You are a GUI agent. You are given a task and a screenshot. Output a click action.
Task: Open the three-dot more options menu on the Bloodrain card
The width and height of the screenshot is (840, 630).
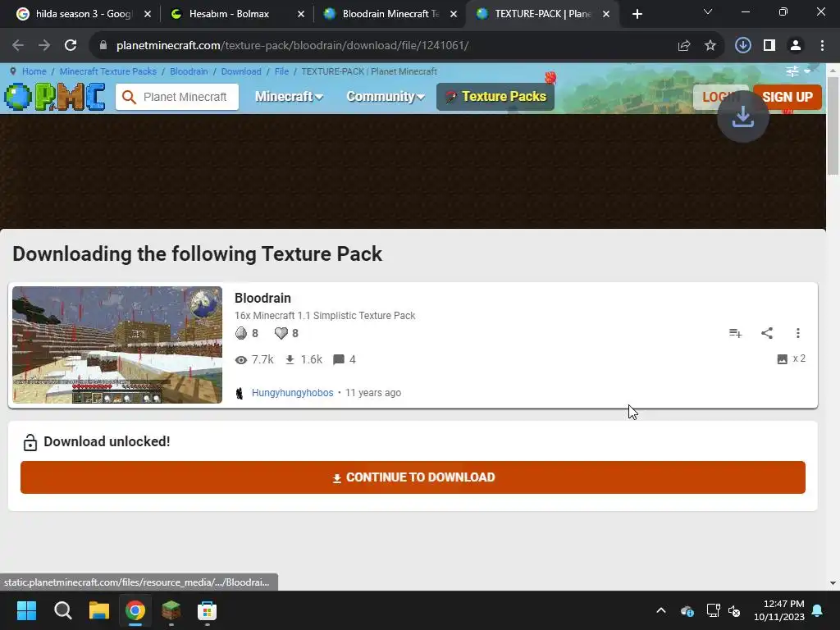pyautogui.click(x=797, y=333)
